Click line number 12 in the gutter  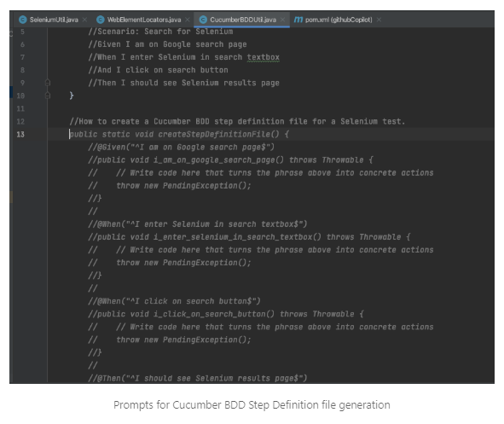coord(20,121)
